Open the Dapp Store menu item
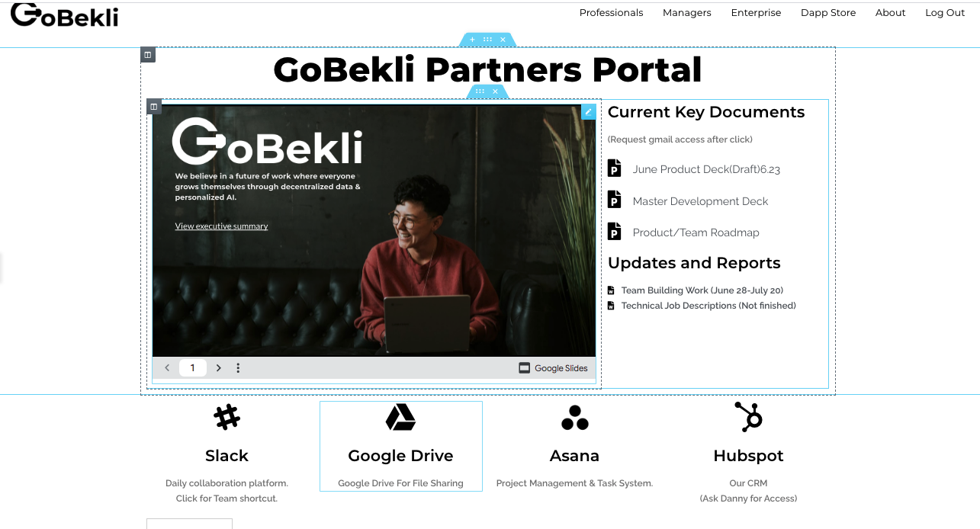 click(x=828, y=13)
